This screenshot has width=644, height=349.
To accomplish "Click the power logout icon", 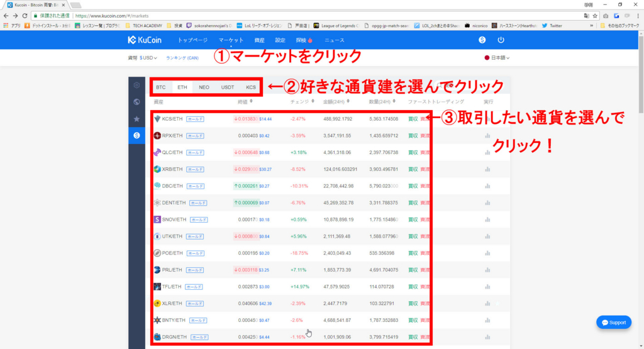I will [x=501, y=40].
